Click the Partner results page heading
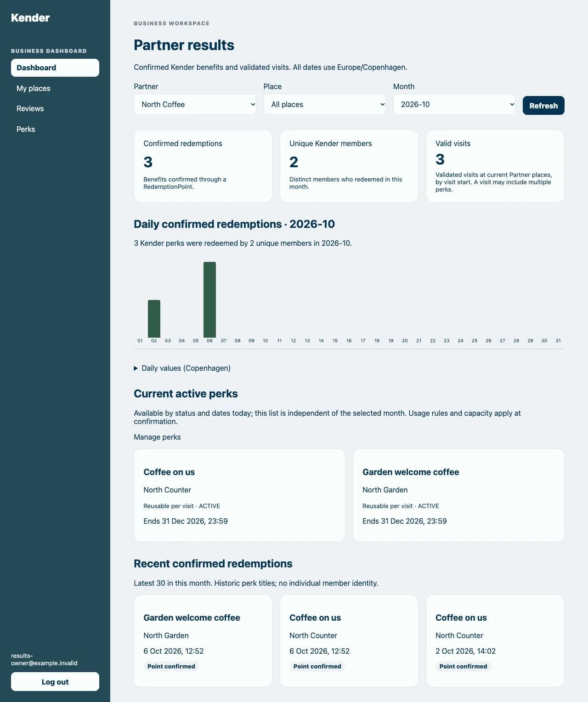 pos(184,45)
